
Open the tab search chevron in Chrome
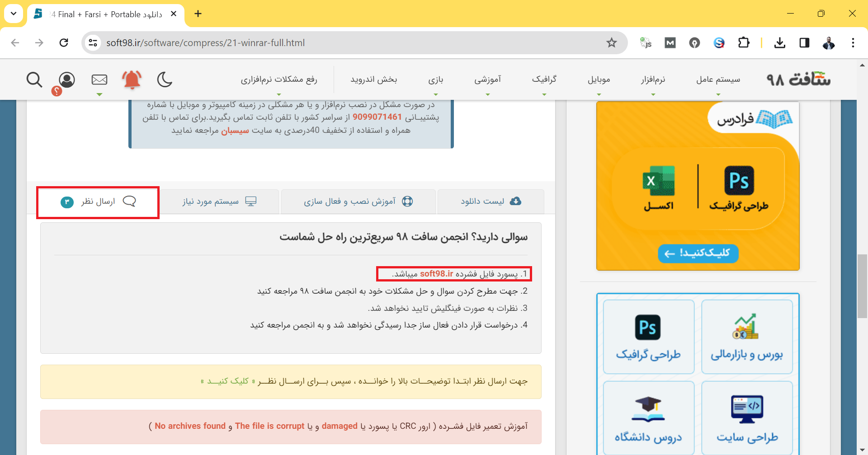tap(14, 14)
